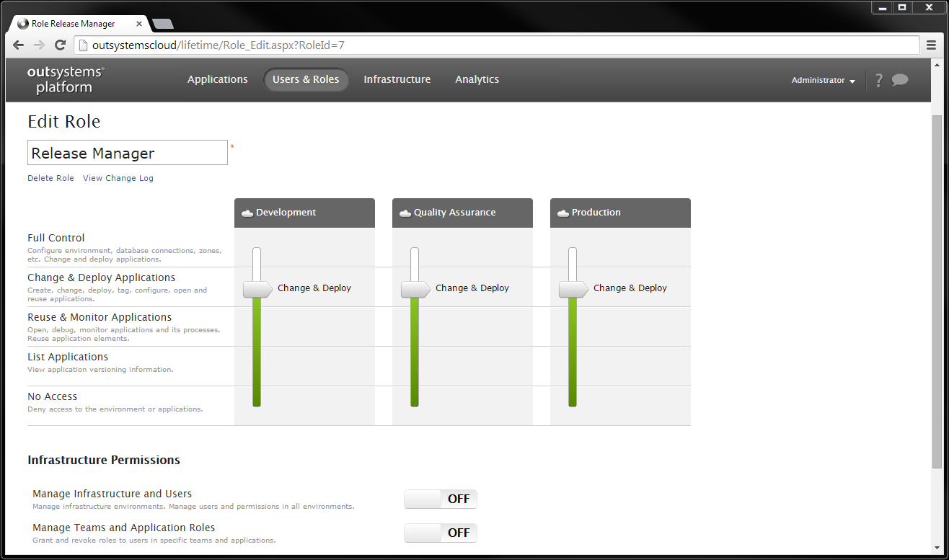Viewport: 949px width, 560px height.
Task: Open the Infrastructure section
Action: coord(397,79)
